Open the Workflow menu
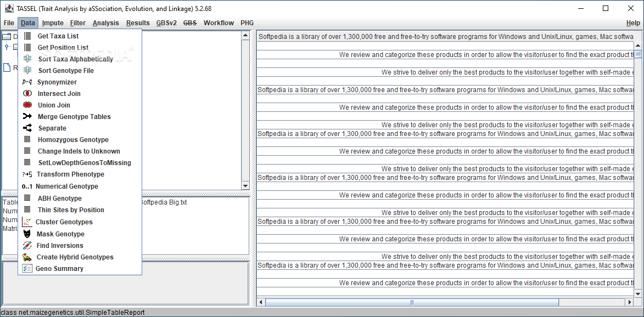Screen dimensions: 644x317 coord(219,23)
